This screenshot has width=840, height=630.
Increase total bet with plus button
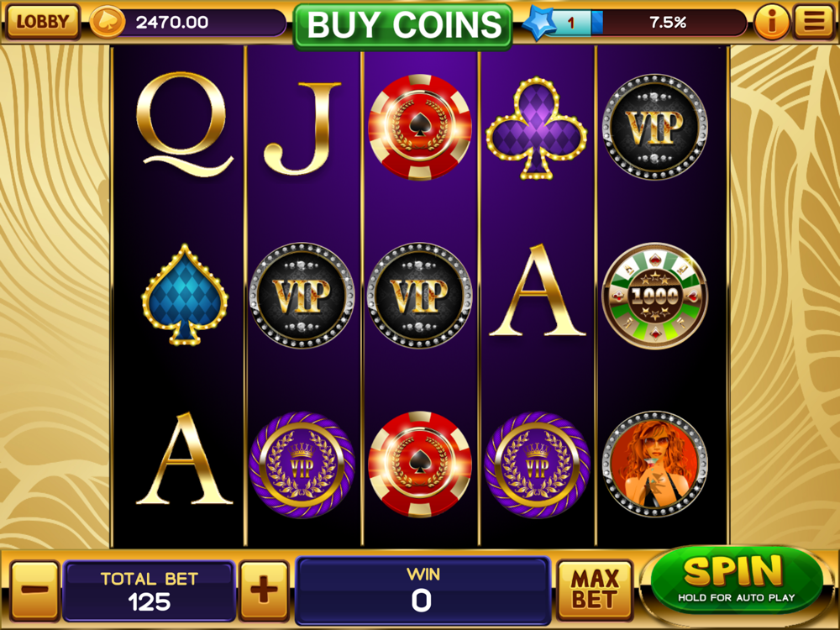[264, 590]
